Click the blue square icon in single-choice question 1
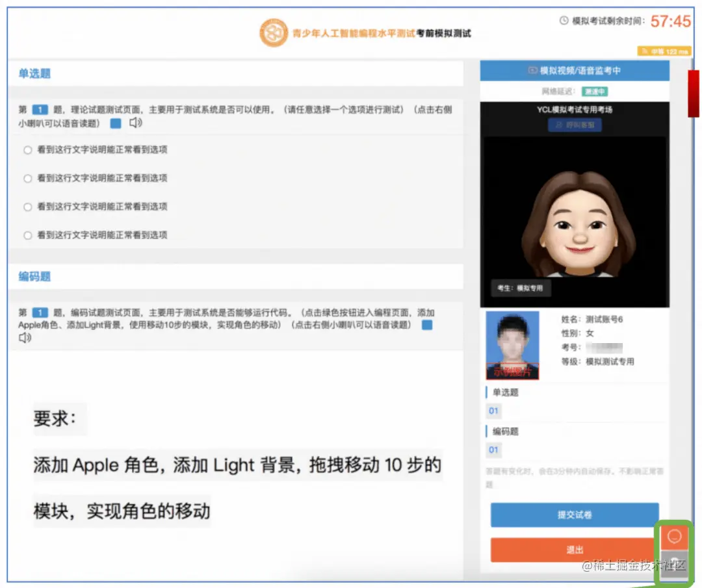702x588 pixels. click(x=116, y=123)
